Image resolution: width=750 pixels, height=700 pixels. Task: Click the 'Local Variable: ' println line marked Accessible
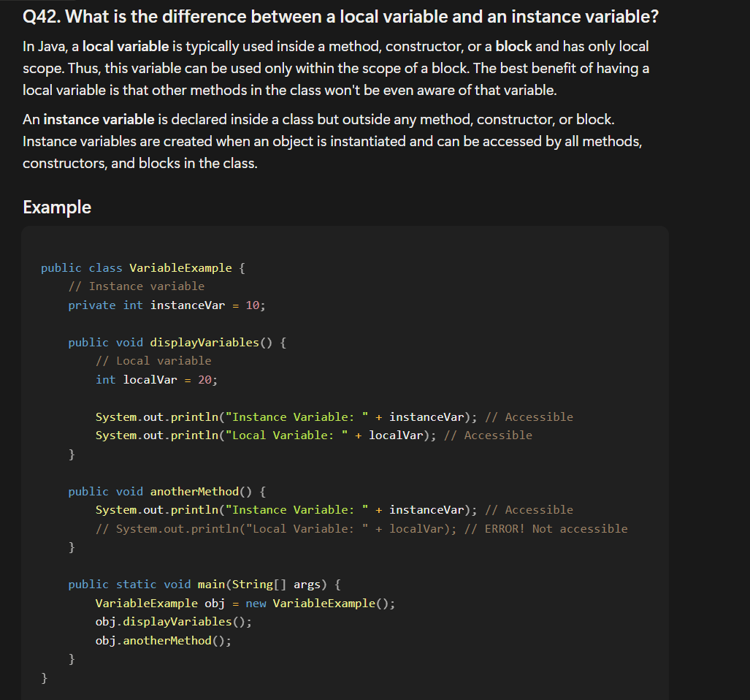click(314, 435)
